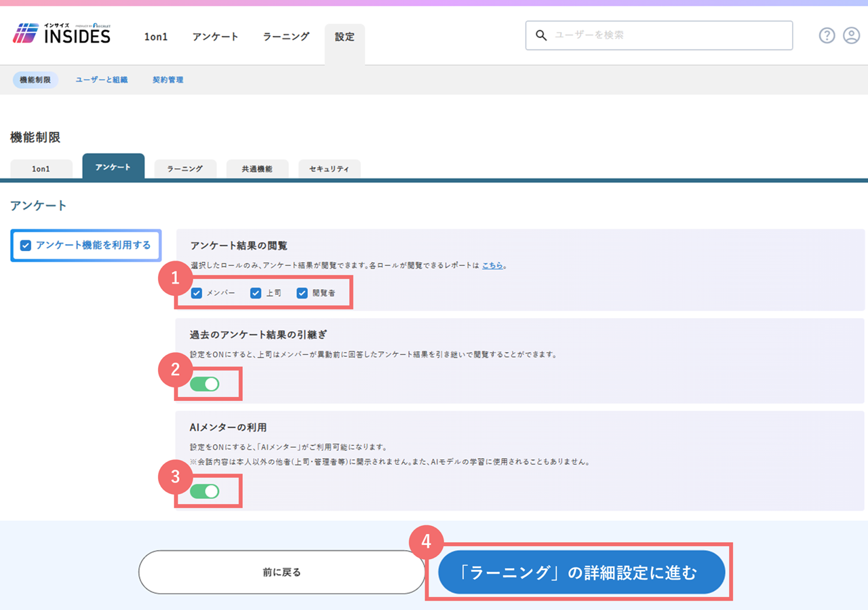This screenshot has width=868, height=610.
Task: Turn off 過去のアンケート結果の引継ぎ switch
Action: (204, 384)
